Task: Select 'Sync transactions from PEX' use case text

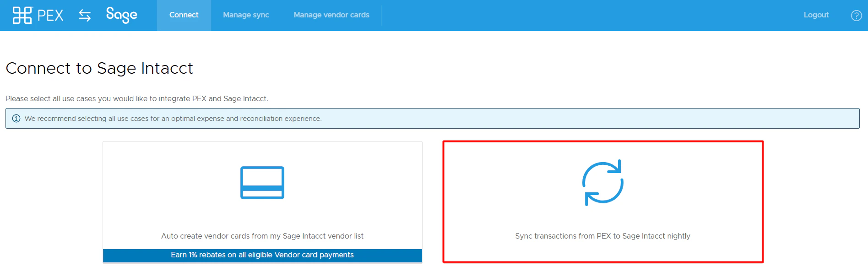Action: [602, 236]
